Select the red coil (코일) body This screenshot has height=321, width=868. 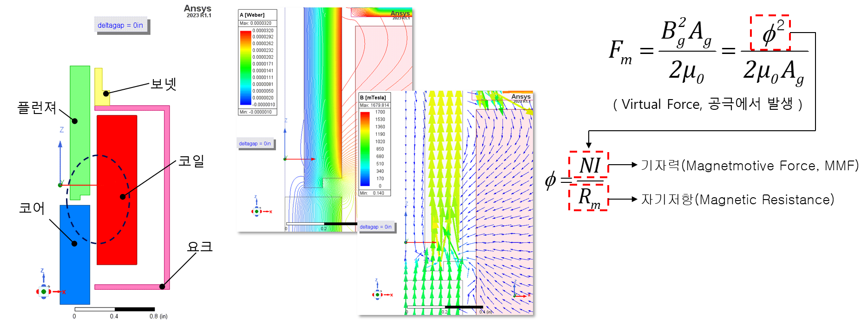[x=117, y=223]
